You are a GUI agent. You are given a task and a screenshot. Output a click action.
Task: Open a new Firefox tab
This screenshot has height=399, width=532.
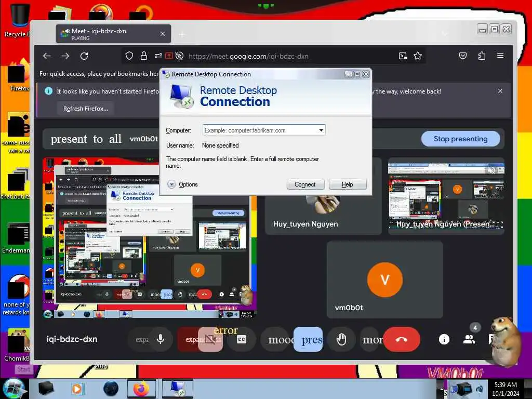point(182,34)
